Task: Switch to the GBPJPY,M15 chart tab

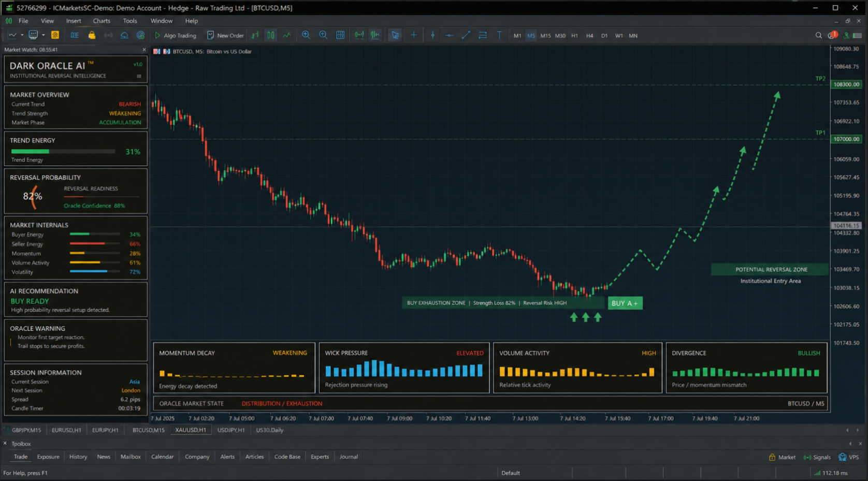Action: [26, 430]
